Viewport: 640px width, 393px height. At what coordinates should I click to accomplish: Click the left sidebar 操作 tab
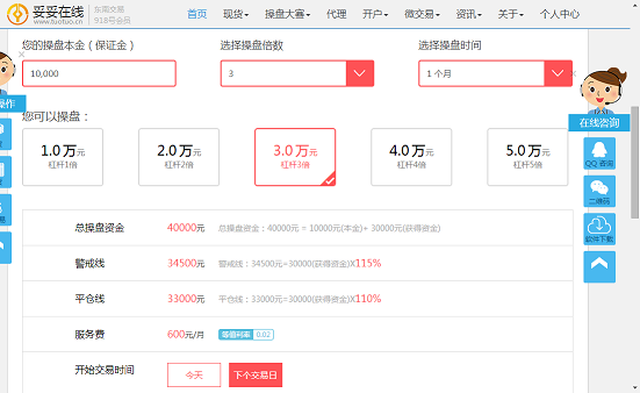(12, 104)
